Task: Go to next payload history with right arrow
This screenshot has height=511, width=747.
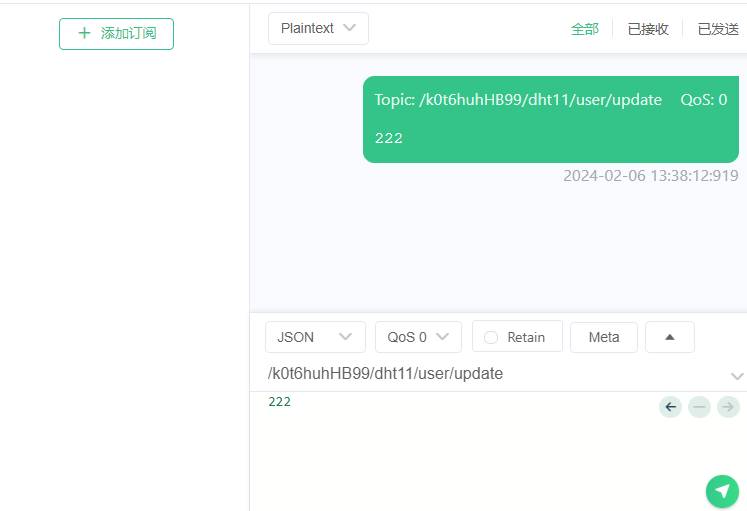Action: point(728,407)
